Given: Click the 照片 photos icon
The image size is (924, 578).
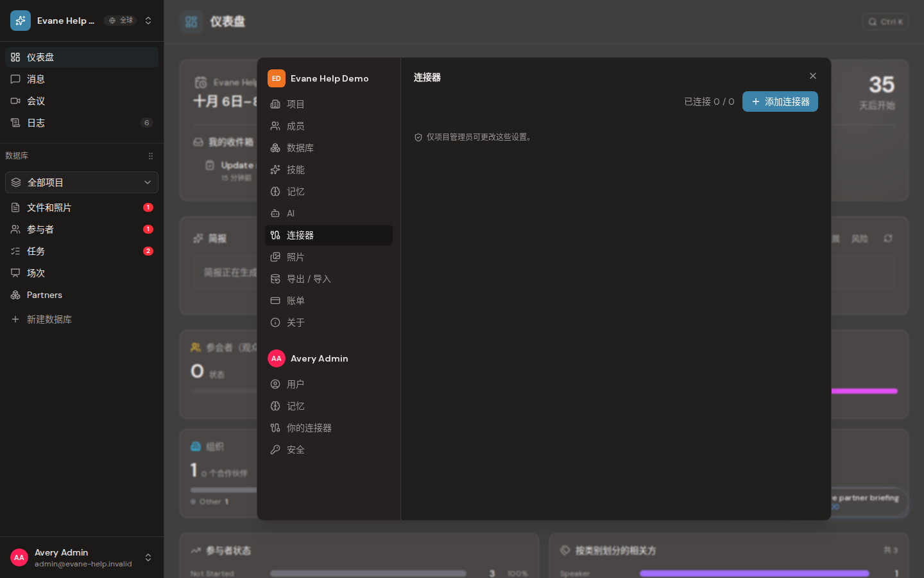Looking at the screenshot, I should (x=275, y=257).
